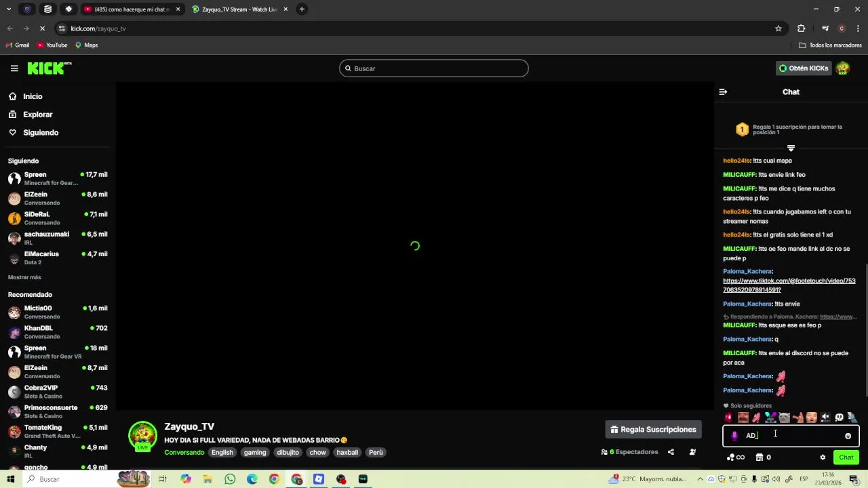Open Primosconsuerte recommended channel
The image size is (868, 488).
pos(58,411)
